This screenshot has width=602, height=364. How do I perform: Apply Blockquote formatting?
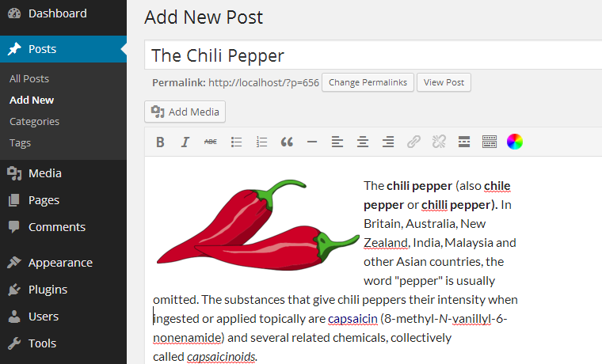tap(287, 142)
